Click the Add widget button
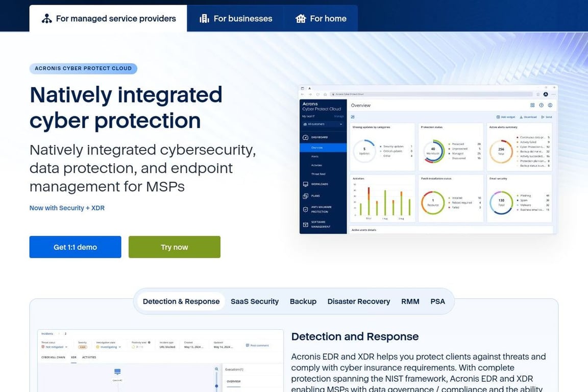 pos(505,117)
